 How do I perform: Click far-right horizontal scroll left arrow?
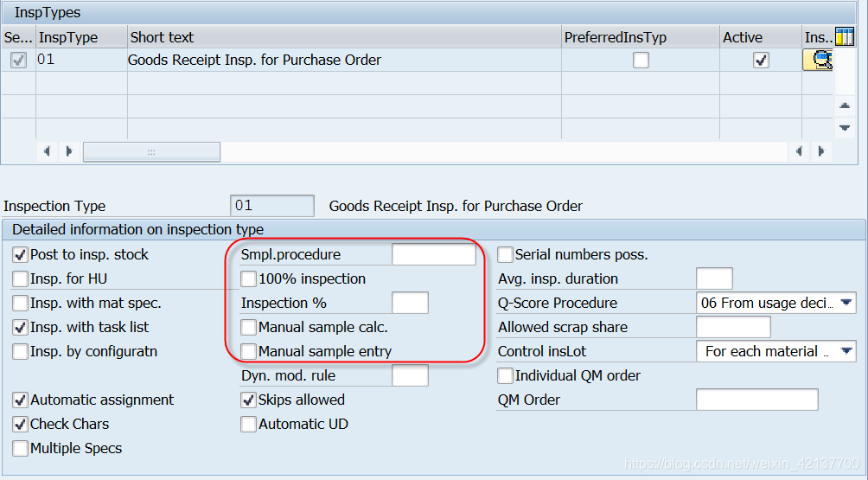(x=799, y=151)
